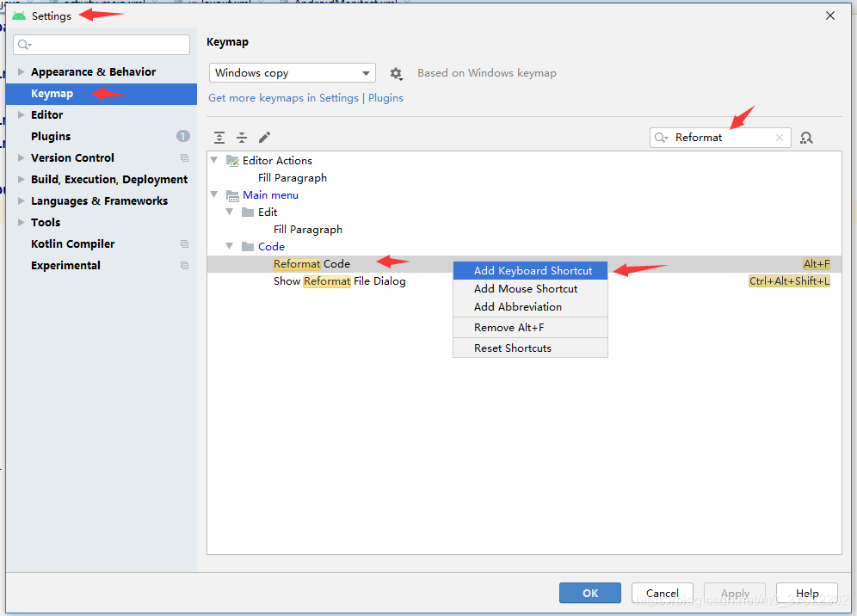Screen dimensions: 857x616
Task: Open the Keymap section in the sidebar
Action: pyautogui.click(x=52, y=93)
